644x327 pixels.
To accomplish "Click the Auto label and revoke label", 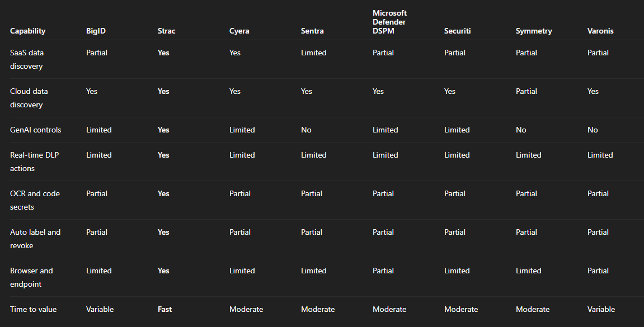I will tap(35, 239).
